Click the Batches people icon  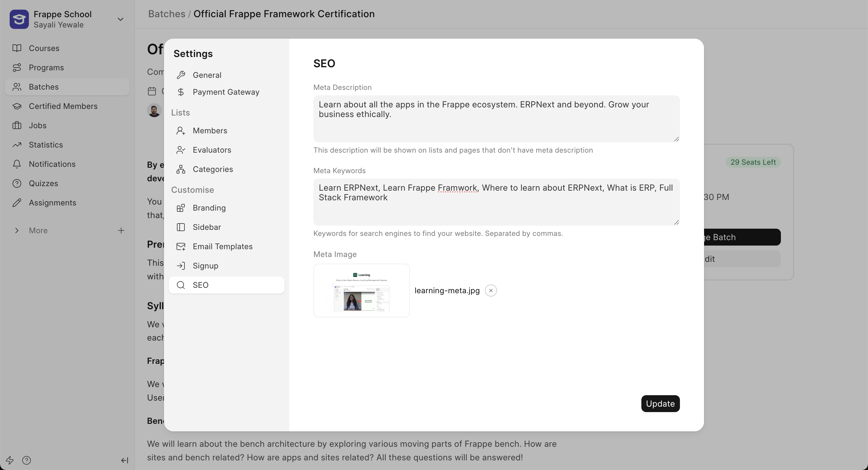pos(17,87)
